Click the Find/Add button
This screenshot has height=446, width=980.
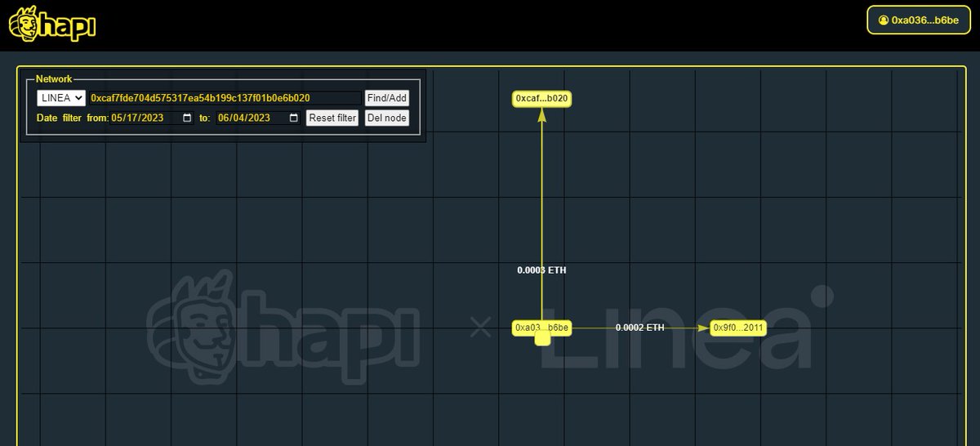(387, 98)
